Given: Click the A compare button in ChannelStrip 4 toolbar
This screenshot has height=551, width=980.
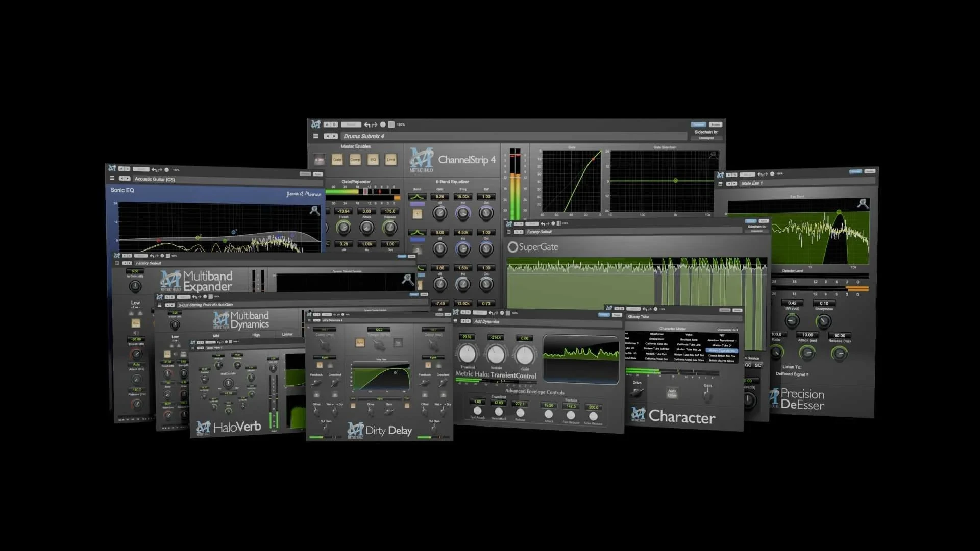Looking at the screenshot, I should (327, 124).
